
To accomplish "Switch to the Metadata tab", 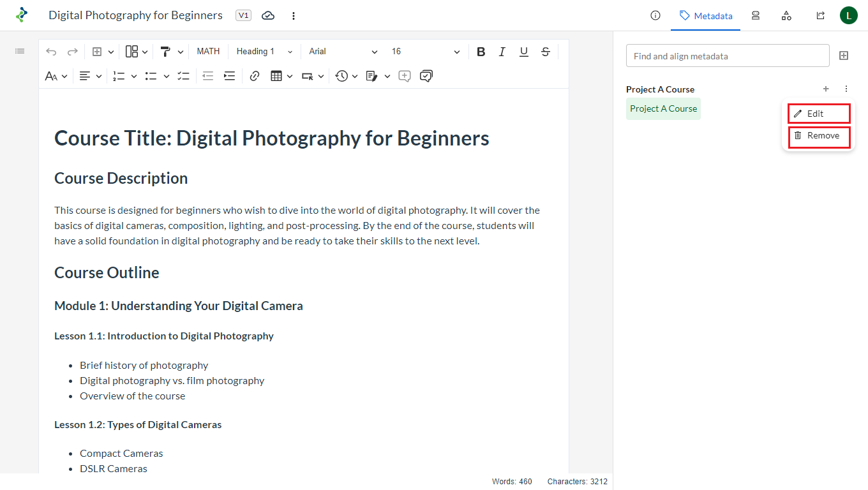I will point(706,16).
